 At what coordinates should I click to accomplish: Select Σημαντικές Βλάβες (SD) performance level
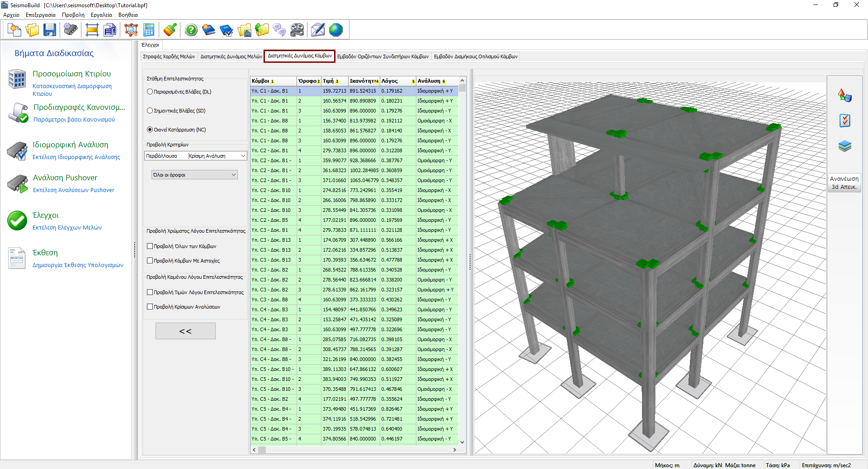[150, 111]
